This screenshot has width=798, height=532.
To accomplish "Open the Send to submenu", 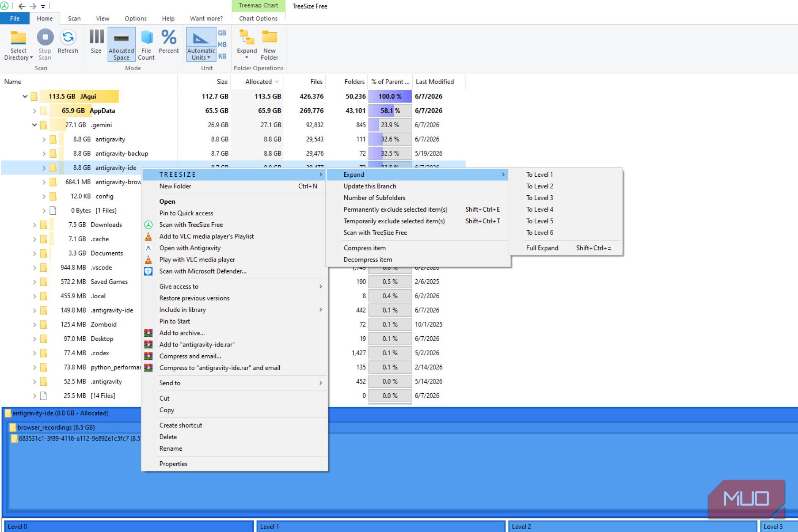I will click(x=234, y=383).
